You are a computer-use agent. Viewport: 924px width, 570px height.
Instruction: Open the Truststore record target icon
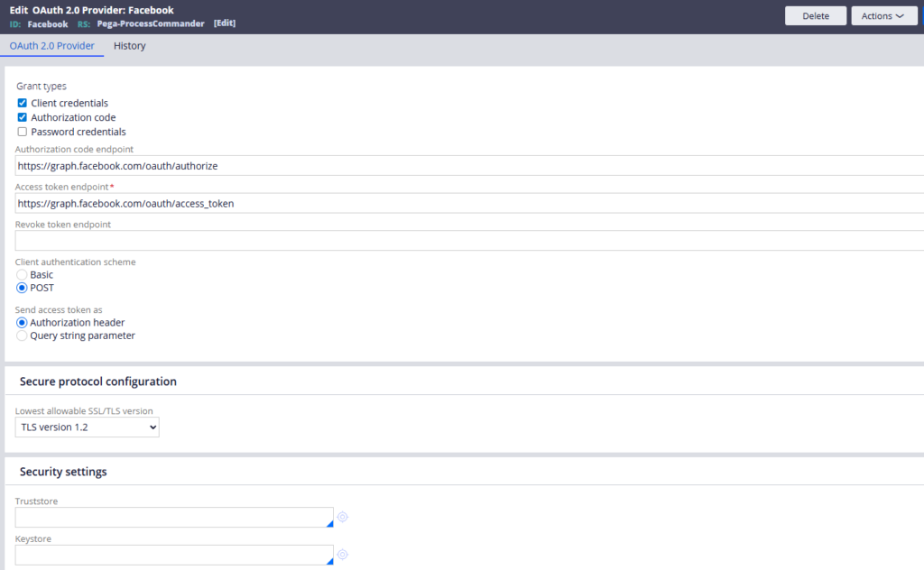(x=342, y=517)
